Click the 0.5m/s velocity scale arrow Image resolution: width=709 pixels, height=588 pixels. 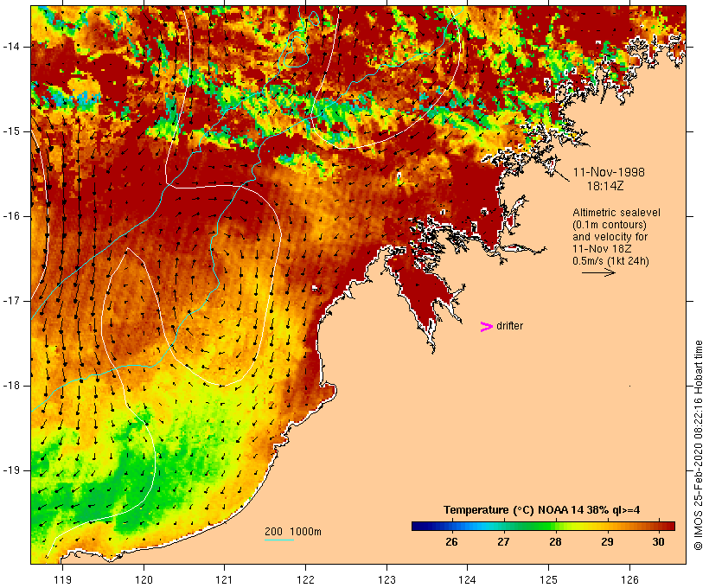coord(598,272)
